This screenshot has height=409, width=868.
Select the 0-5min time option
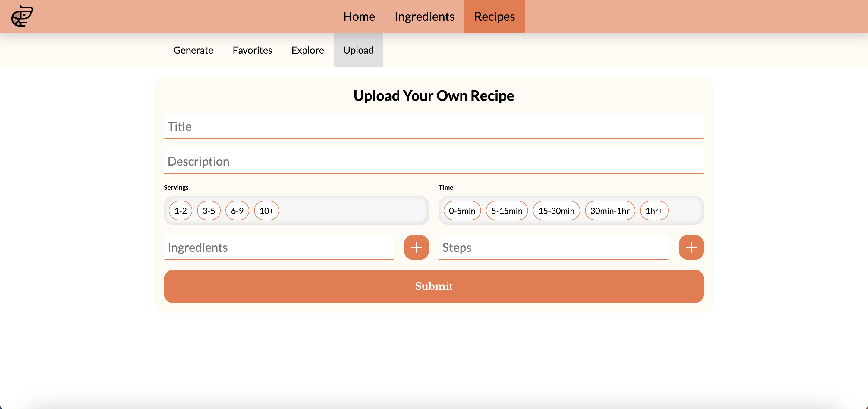point(462,211)
